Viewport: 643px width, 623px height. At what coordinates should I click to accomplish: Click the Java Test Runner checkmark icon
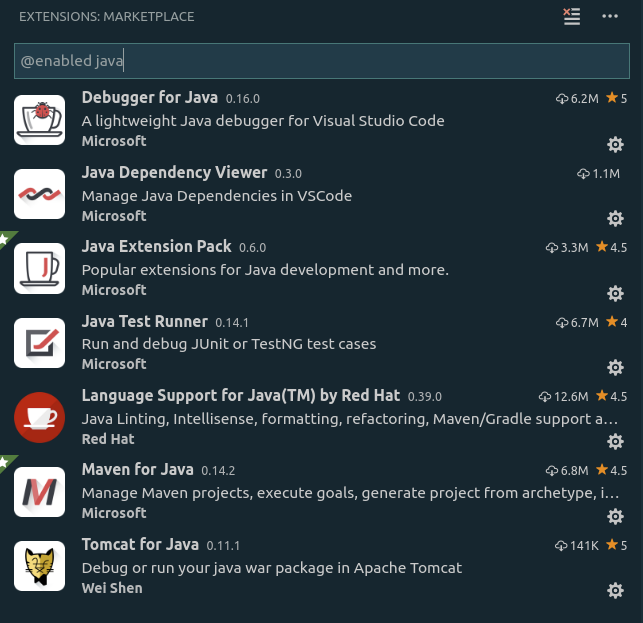click(40, 343)
